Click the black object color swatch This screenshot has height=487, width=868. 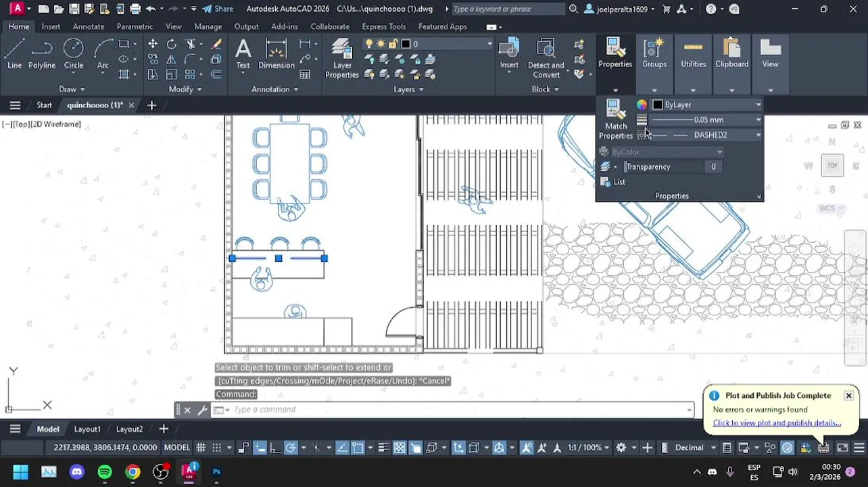point(658,105)
